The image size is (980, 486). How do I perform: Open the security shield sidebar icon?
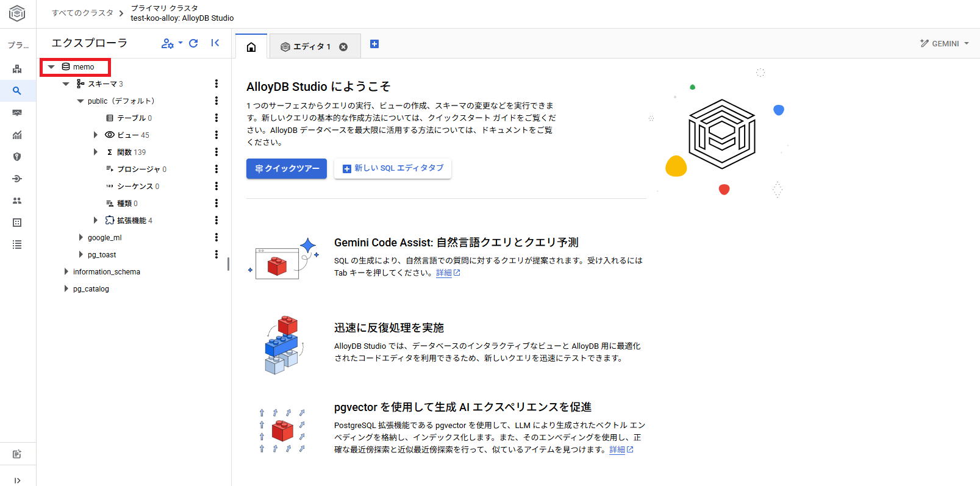(17, 157)
